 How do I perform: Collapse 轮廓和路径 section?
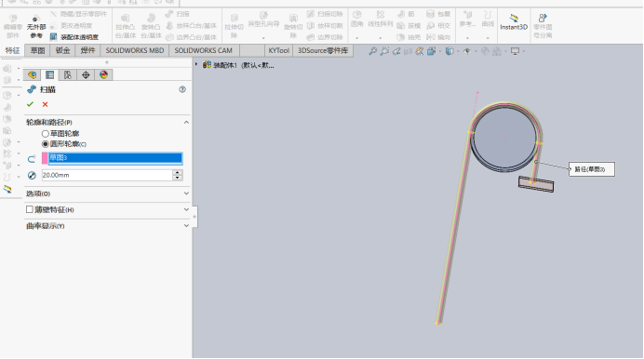[186, 122]
